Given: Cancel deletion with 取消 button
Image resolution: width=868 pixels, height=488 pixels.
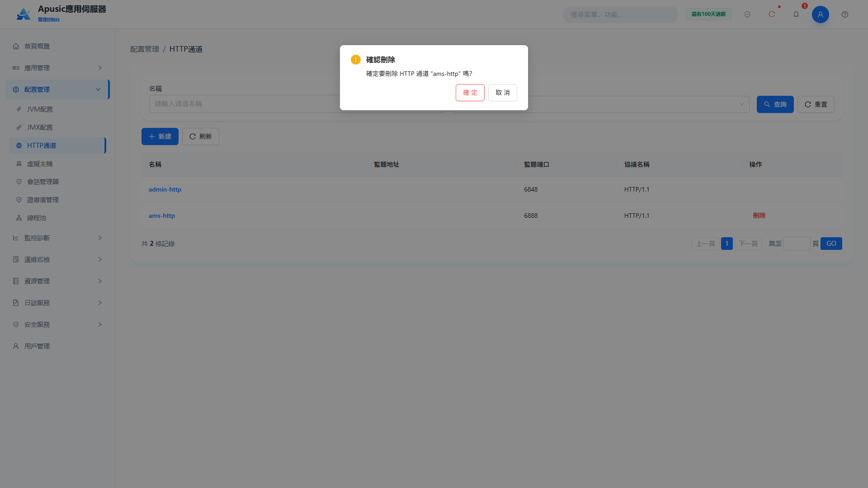Looking at the screenshot, I should click(x=503, y=93).
